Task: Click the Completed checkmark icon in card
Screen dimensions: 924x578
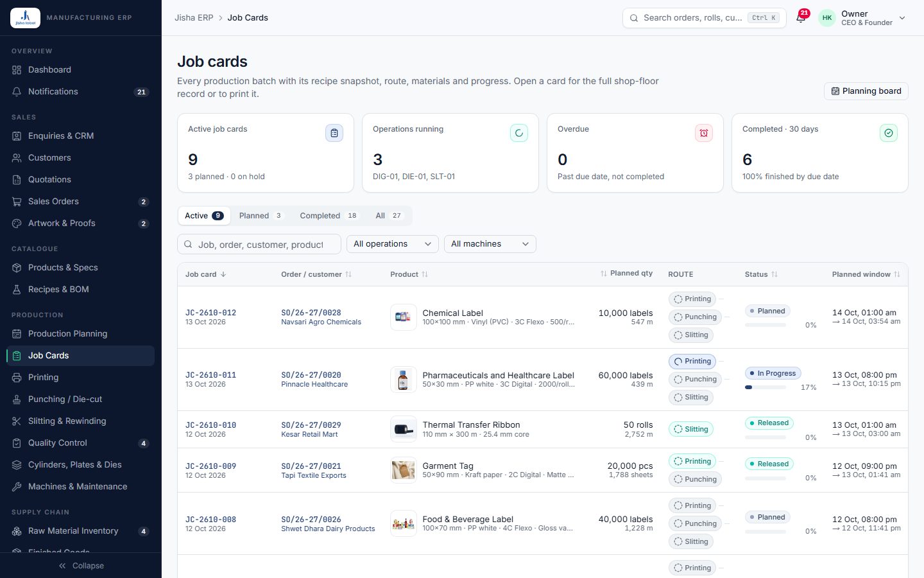Action: click(x=889, y=133)
